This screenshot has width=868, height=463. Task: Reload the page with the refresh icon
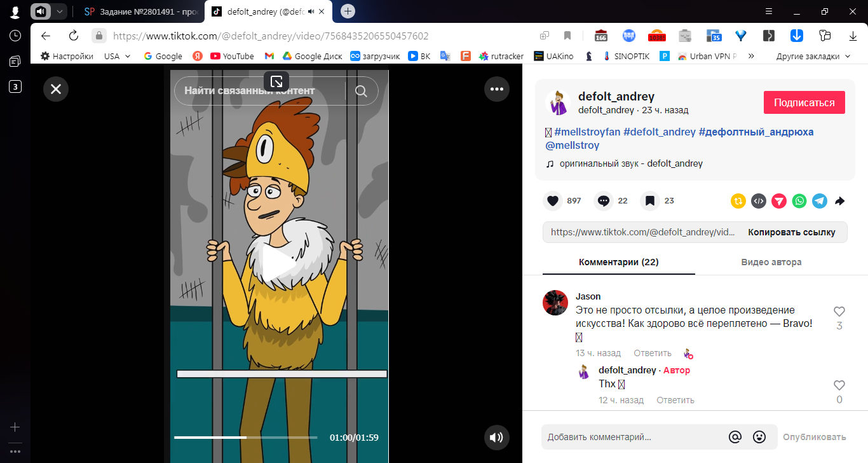tap(74, 36)
